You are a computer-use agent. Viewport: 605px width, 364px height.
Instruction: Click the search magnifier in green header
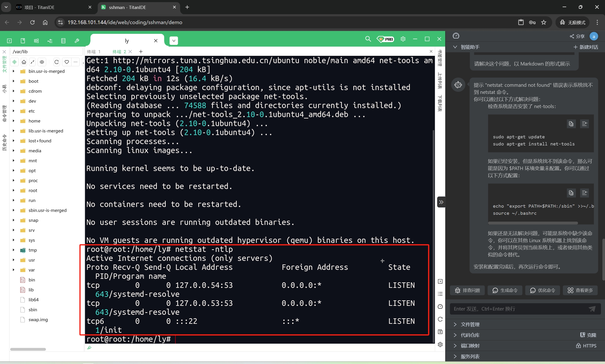pyautogui.click(x=368, y=39)
